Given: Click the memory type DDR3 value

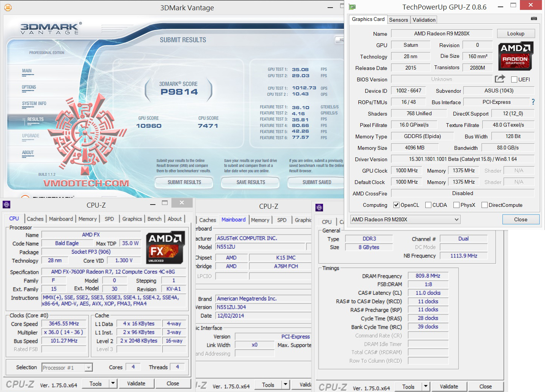Looking at the screenshot, I should click(369, 239).
